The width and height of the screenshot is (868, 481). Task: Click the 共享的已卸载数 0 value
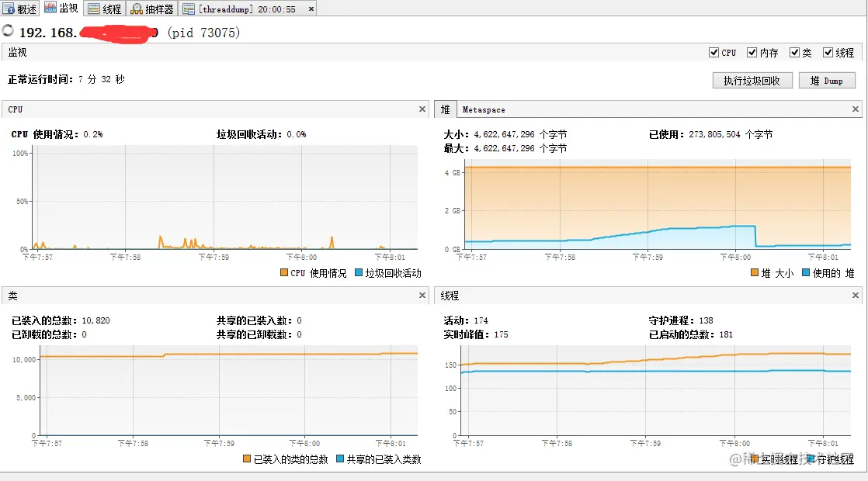[x=299, y=334]
